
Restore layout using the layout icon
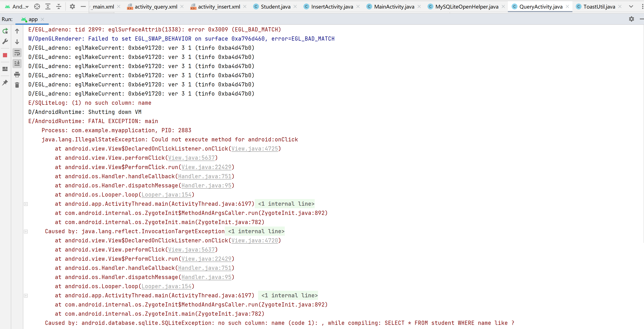pyautogui.click(x=5, y=69)
